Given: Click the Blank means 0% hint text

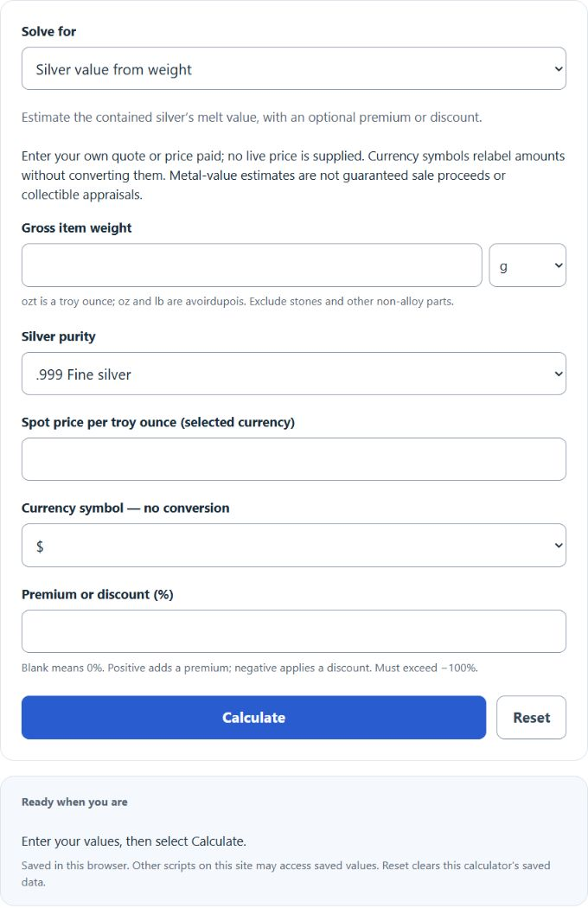Looking at the screenshot, I should 250,668.
